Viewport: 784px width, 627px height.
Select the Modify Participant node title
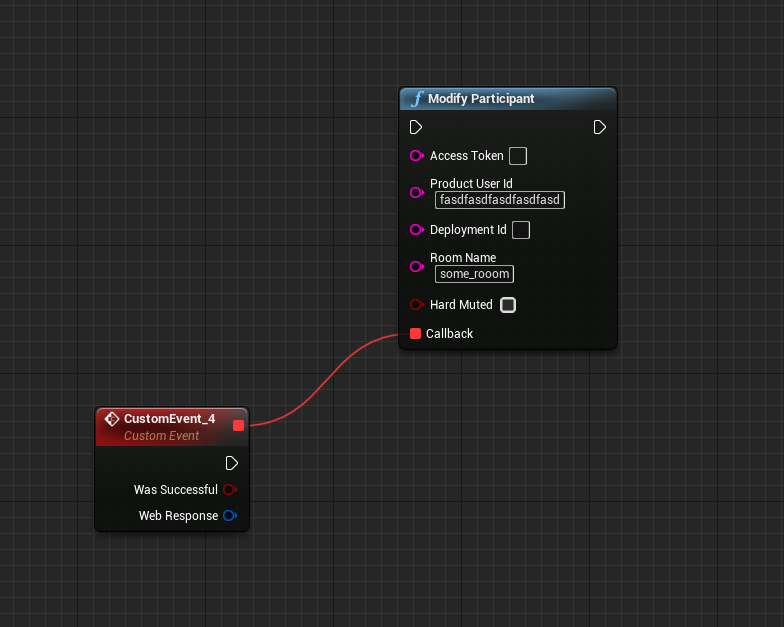click(481, 99)
